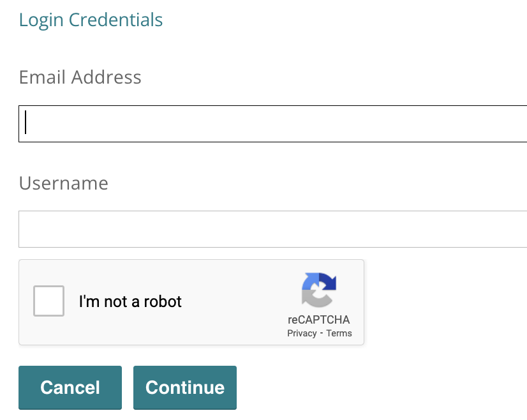Image resolution: width=527 pixels, height=420 pixels.
Task: Click the I'm not a robot label
Action: coord(131,301)
